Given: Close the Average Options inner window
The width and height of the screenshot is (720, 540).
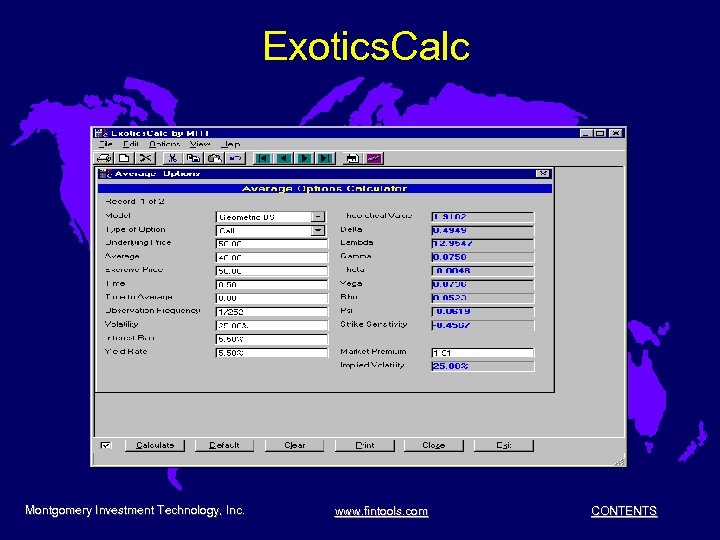Looking at the screenshot, I should point(543,174).
